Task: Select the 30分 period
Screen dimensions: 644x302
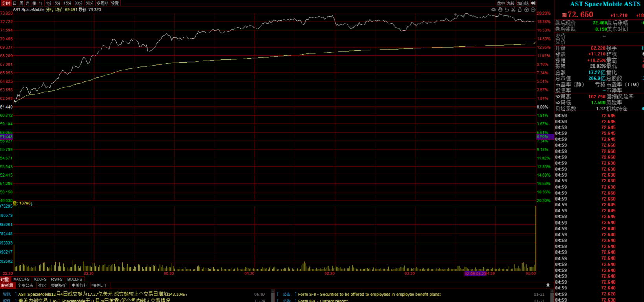Action: (x=79, y=3)
